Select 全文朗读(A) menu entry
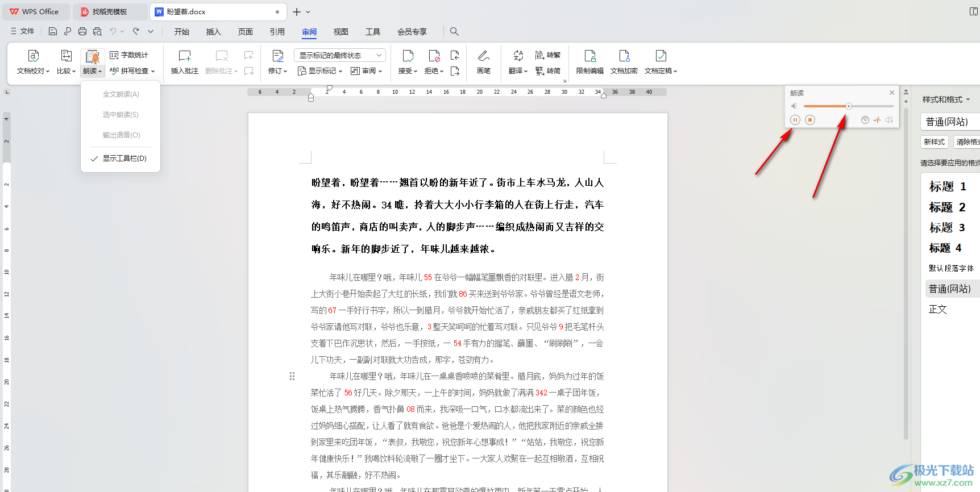This screenshot has width=980, height=492. (x=121, y=94)
